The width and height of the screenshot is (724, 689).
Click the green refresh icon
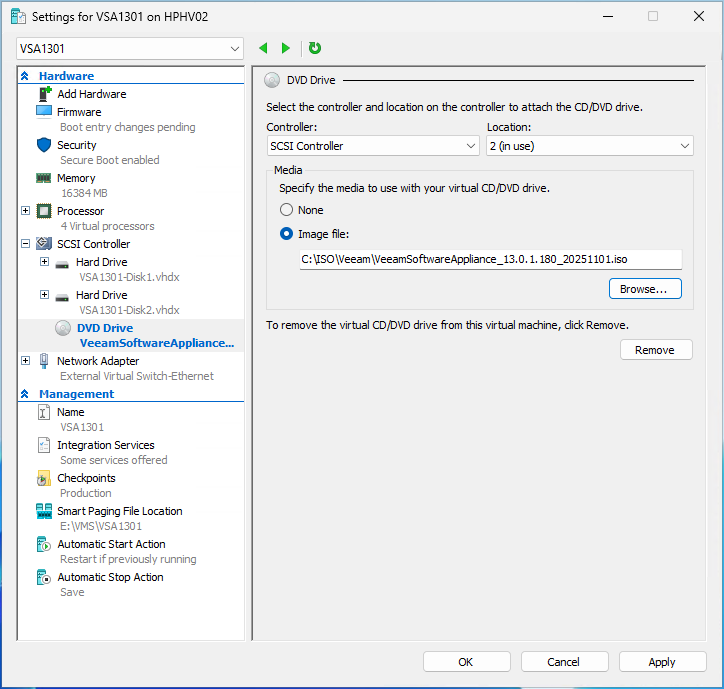[x=315, y=48]
